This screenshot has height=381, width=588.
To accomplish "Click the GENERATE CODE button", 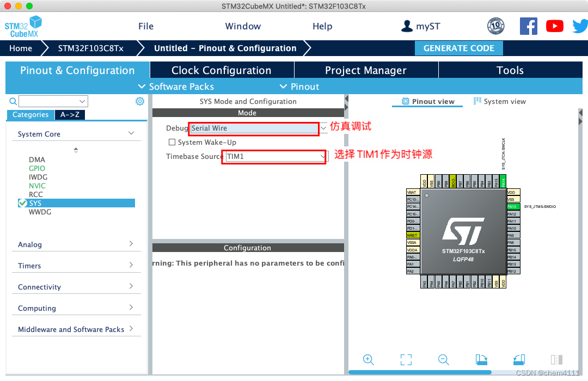I will click(458, 48).
